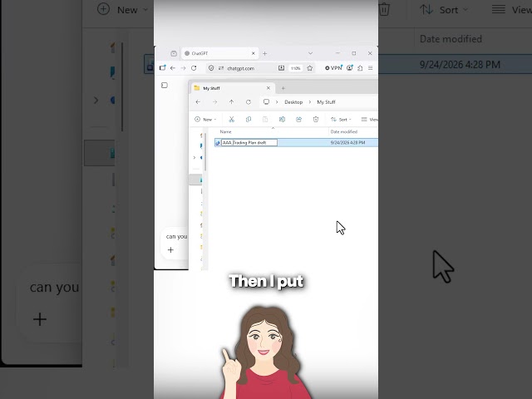Reload the chatgpt.com page
532x399 pixels.
[194, 68]
